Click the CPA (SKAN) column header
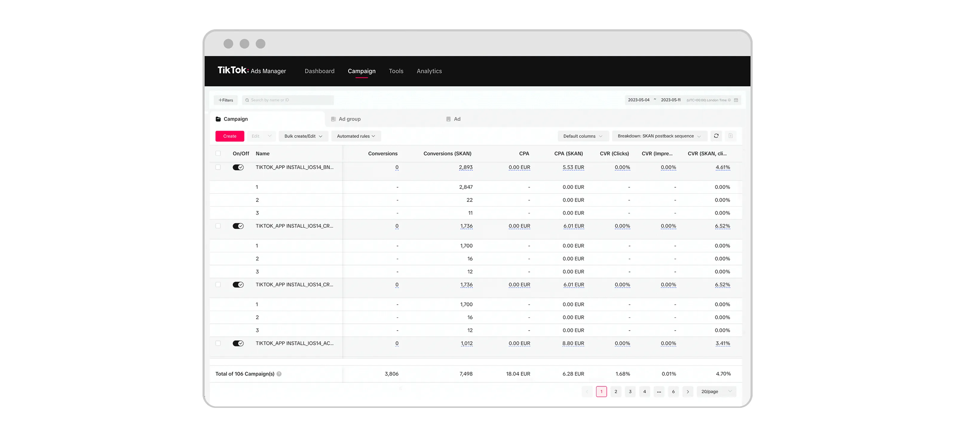 click(568, 153)
